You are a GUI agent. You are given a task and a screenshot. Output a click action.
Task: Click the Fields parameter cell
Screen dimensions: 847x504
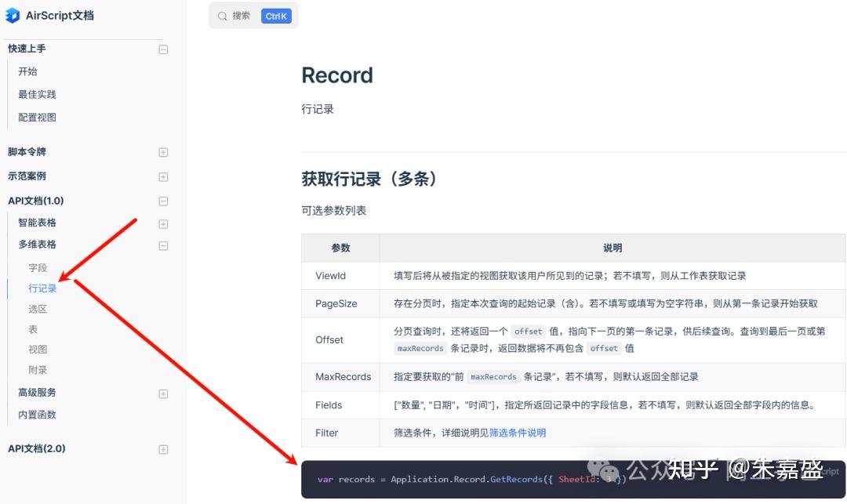pyautogui.click(x=340, y=404)
